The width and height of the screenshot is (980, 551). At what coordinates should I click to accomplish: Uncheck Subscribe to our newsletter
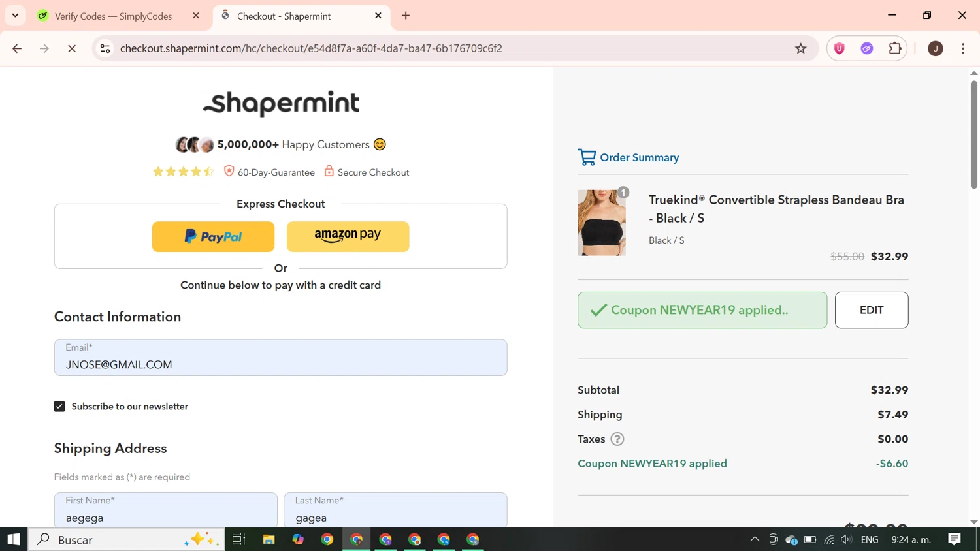(x=59, y=406)
